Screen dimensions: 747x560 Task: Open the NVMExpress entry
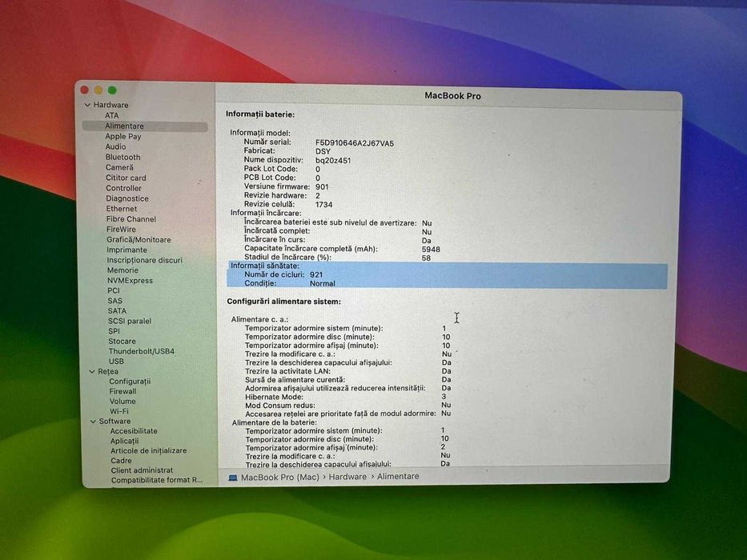click(130, 281)
